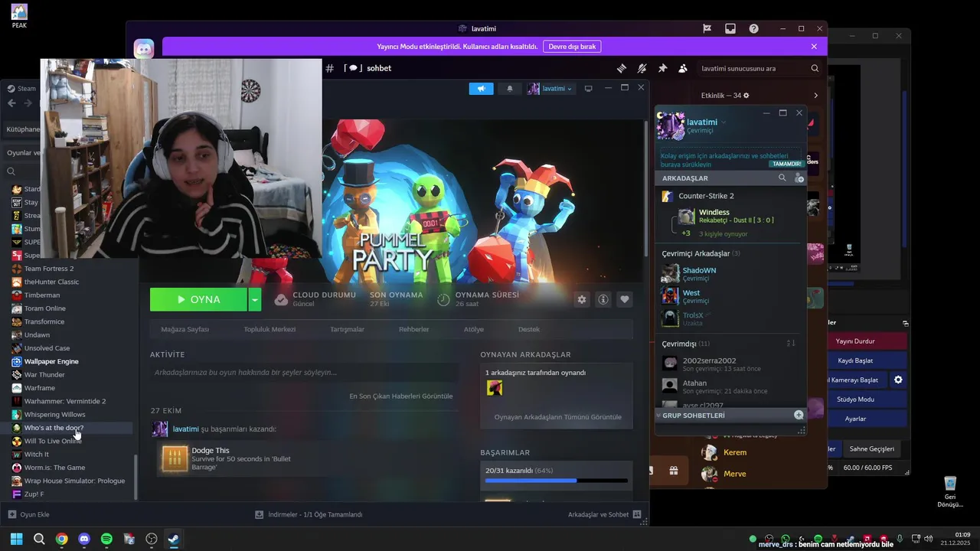
Task: Click add friend icon in Arkadaşlar header
Action: (x=799, y=178)
